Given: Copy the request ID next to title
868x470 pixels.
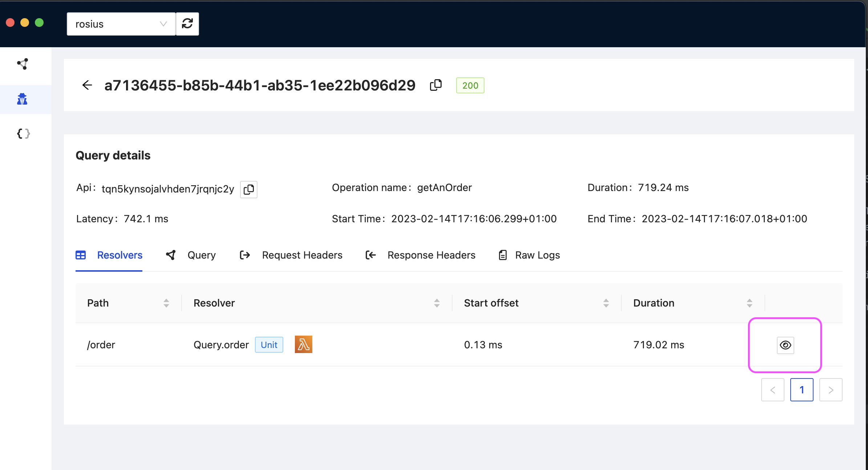Looking at the screenshot, I should tap(436, 85).
